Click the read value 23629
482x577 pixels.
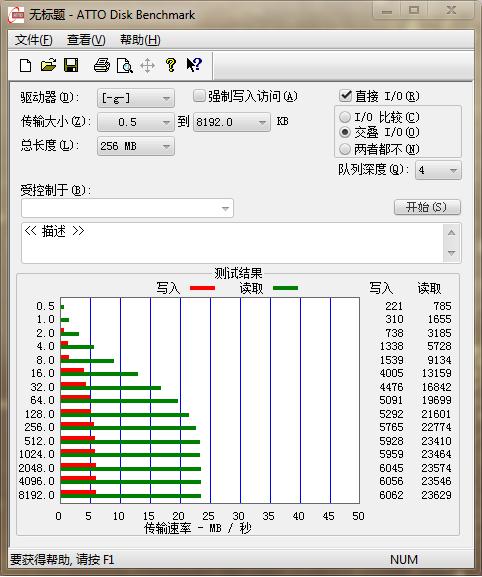pyautogui.click(x=436, y=495)
